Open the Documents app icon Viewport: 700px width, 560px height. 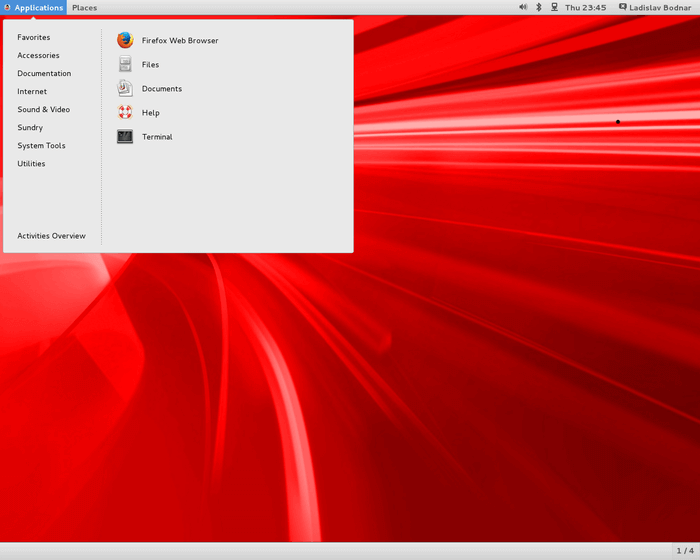coord(125,88)
